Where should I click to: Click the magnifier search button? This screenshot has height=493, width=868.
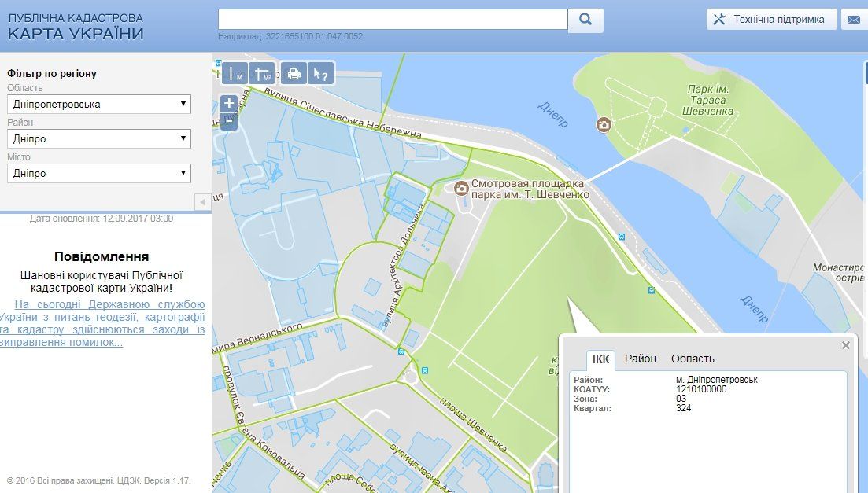click(585, 20)
